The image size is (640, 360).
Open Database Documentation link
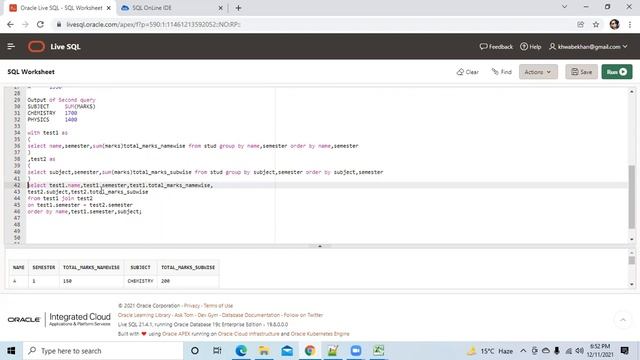(x=251, y=315)
